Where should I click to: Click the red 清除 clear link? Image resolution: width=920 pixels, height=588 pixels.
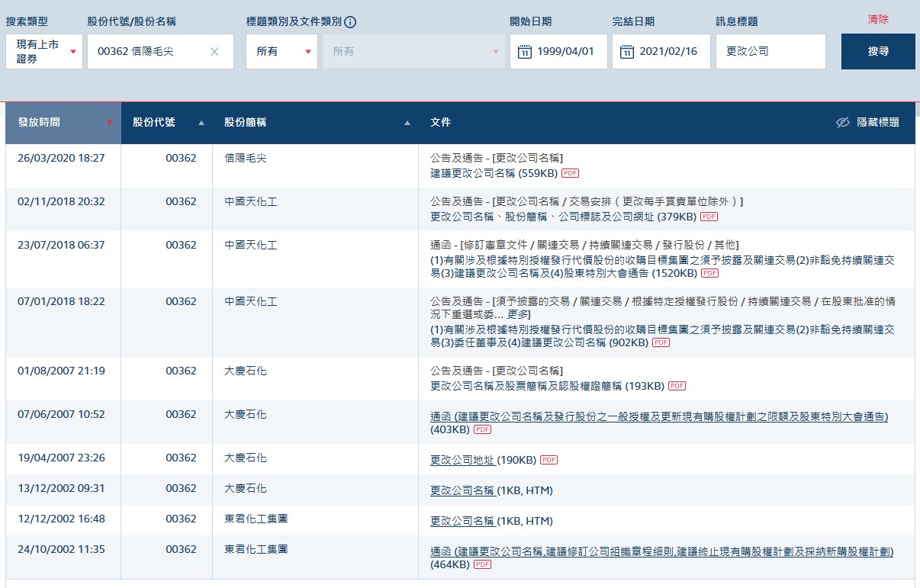coord(877,19)
